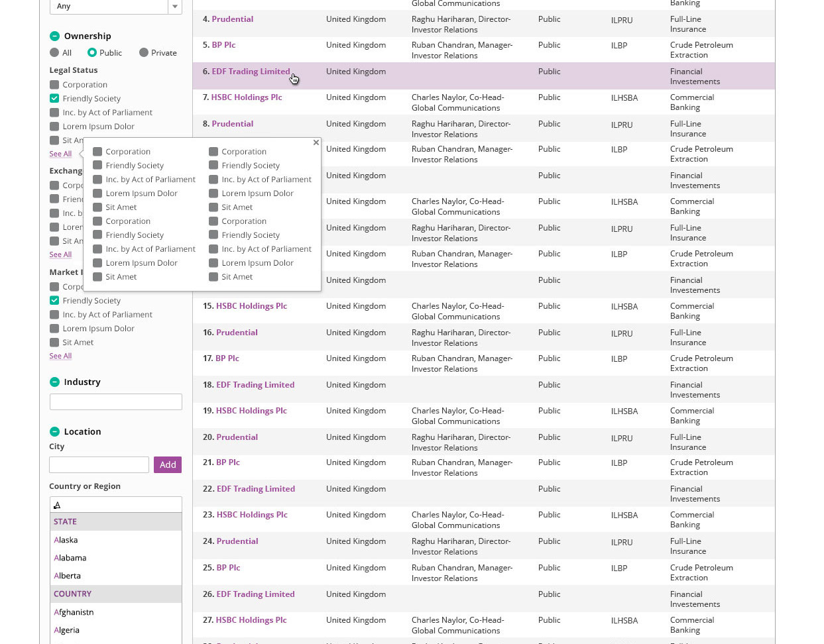Image resolution: width=824 pixels, height=644 pixels.
Task: Collapse the Ownership filter section
Action: coord(54,36)
